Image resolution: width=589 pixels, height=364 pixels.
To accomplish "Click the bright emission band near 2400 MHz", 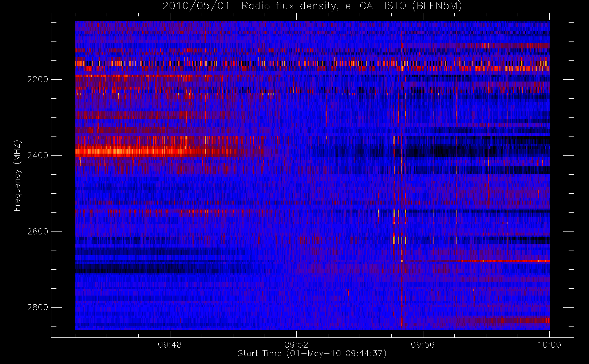I will [157, 151].
